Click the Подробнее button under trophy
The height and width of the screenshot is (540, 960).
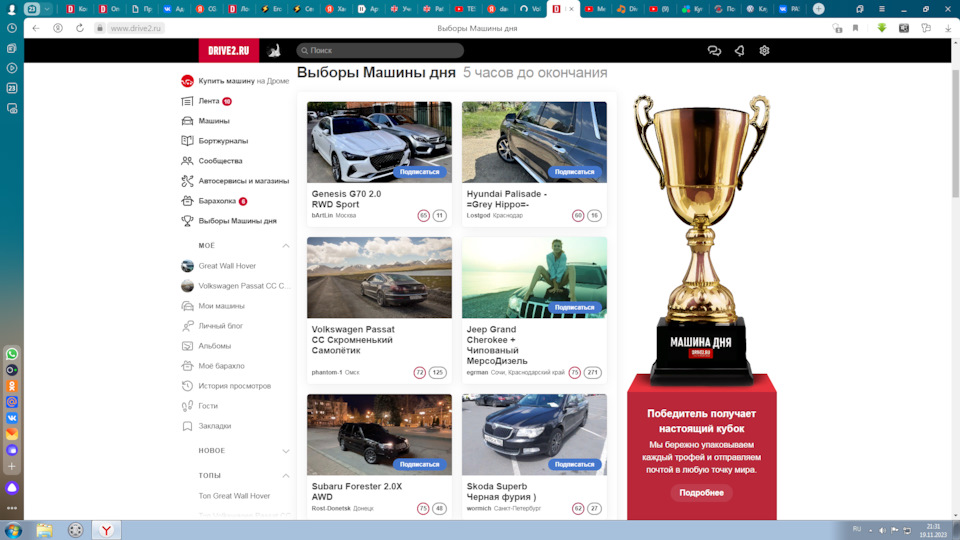(x=702, y=493)
